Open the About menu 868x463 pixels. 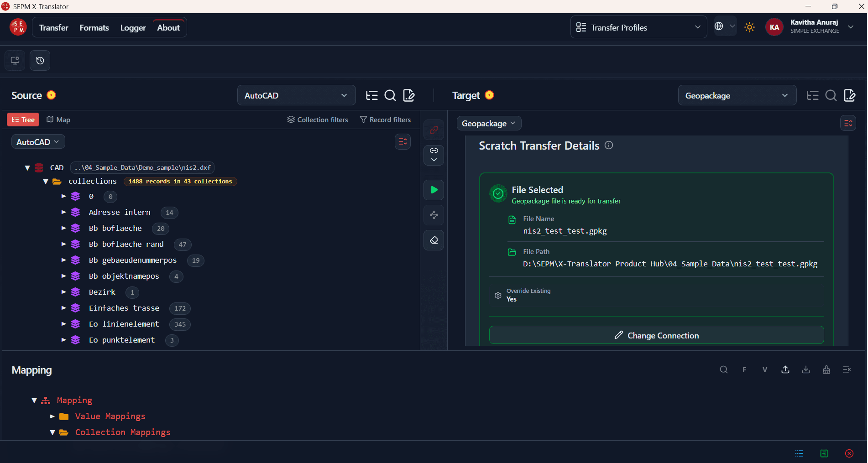168,28
